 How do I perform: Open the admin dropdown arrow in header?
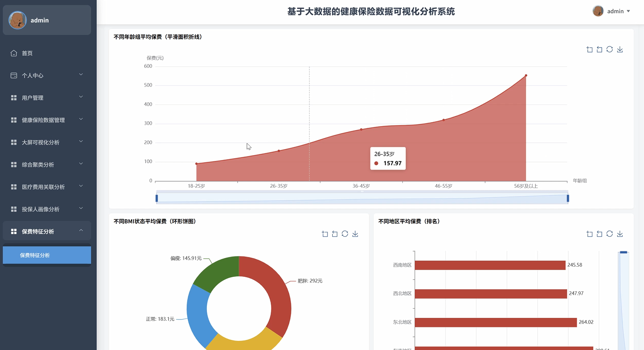point(629,11)
